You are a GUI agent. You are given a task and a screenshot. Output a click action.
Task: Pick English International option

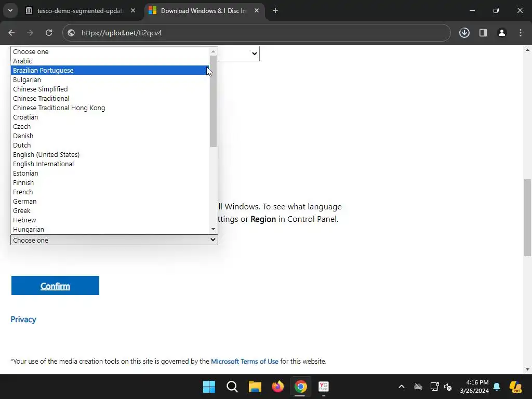(x=110, y=164)
